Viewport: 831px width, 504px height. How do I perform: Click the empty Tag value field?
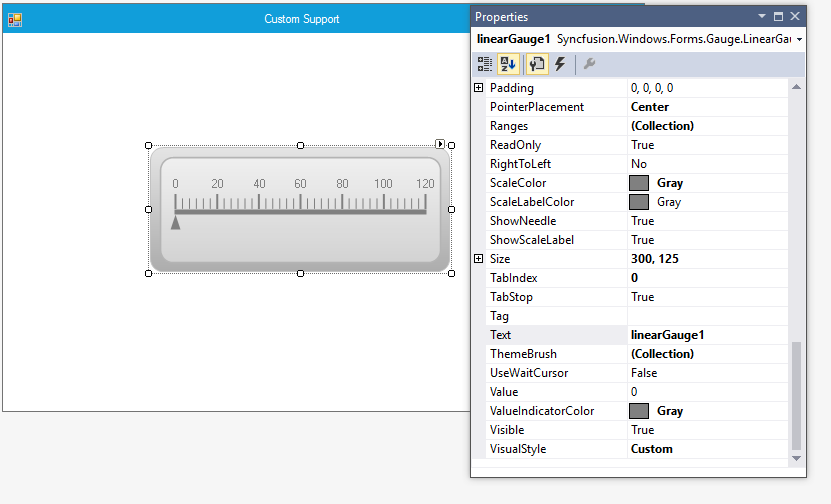708,316
